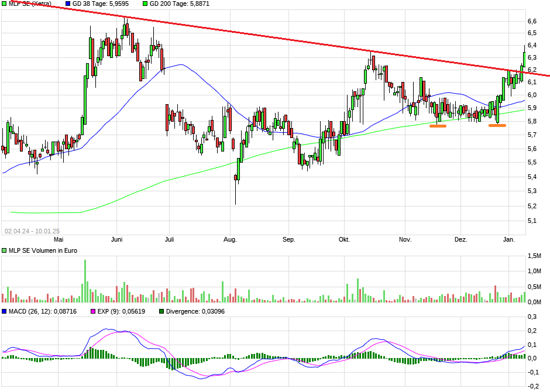Click the blue square beside GD 38 Tage
Image resolution: width=550 pixels, height=392 pixels.
67,3
